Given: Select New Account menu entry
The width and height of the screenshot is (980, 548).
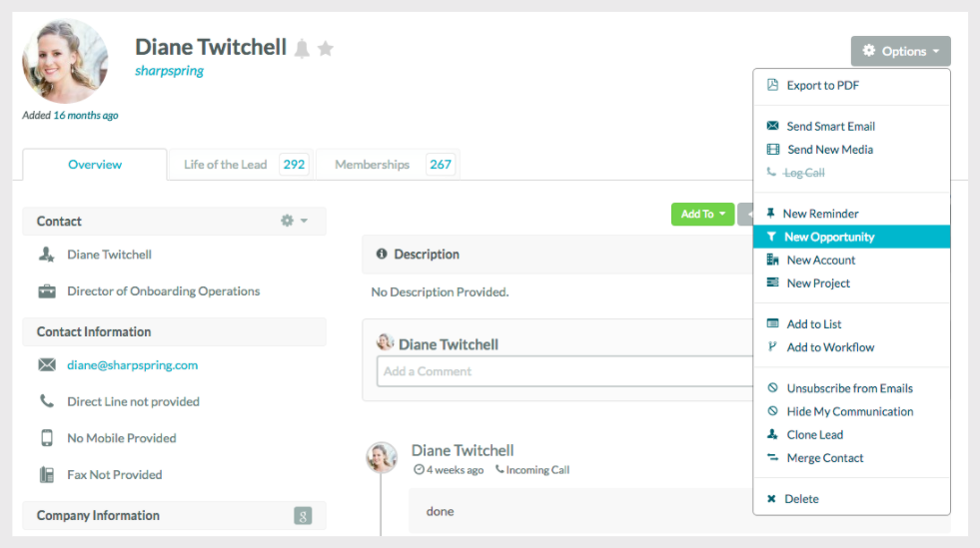Looking at the screenshot, I should [851, 261].
